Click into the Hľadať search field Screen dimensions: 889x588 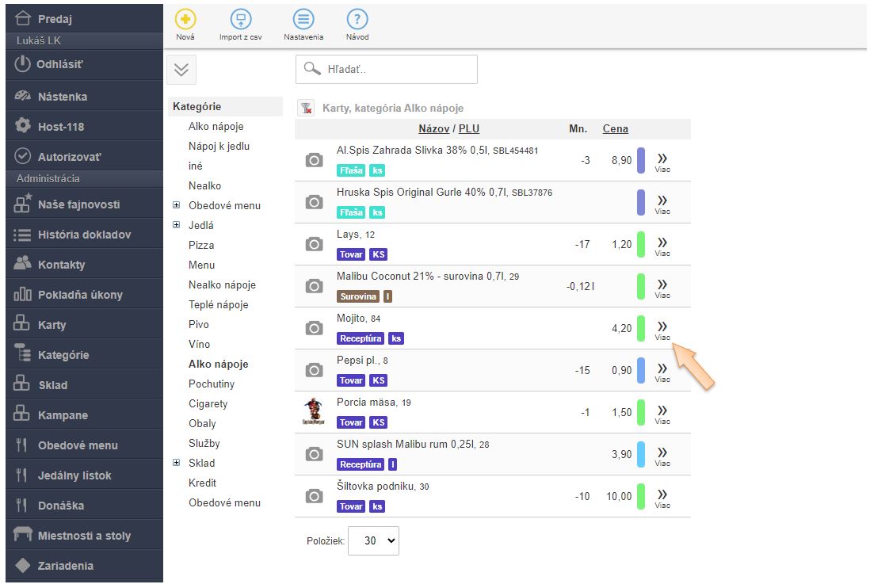[396, 70]
